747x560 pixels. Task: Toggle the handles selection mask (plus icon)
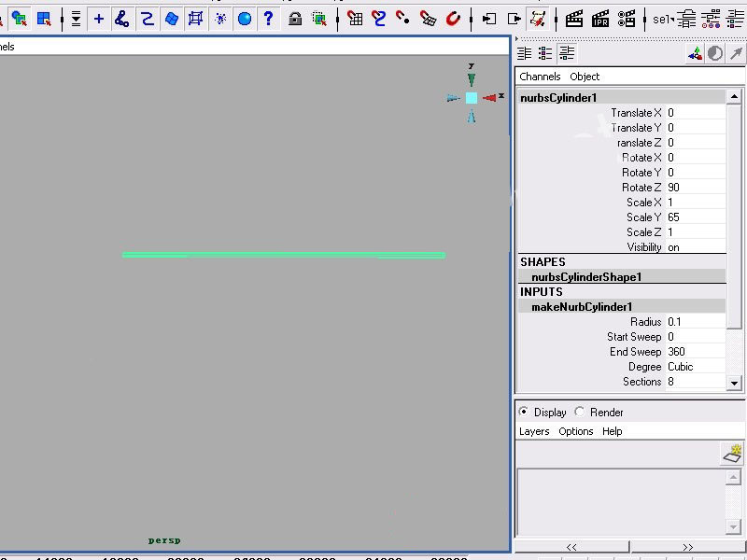click(x=99, y=19)
